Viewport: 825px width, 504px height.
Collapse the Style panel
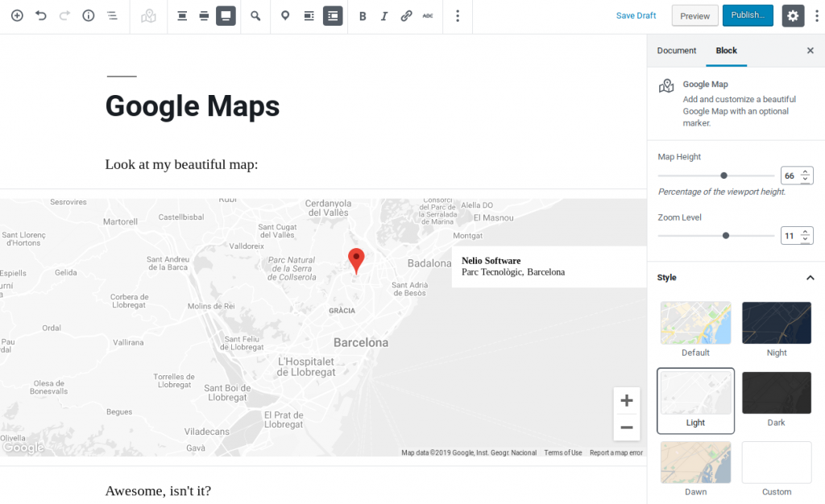(x=810, y=277)
